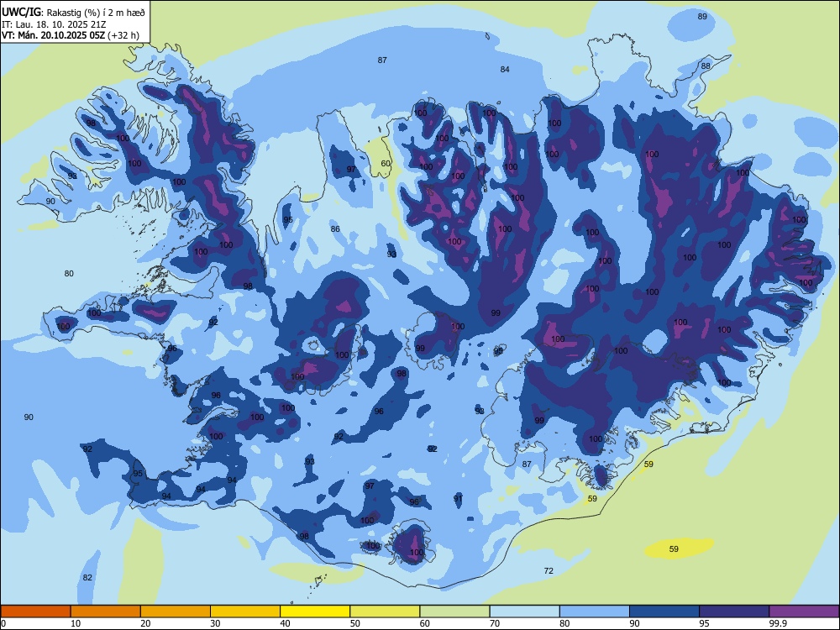The width and height of the screenshot is (840, 630).
Task: Click the dark blue 90–95 legend swatch
Action: (x=664, y=612)
